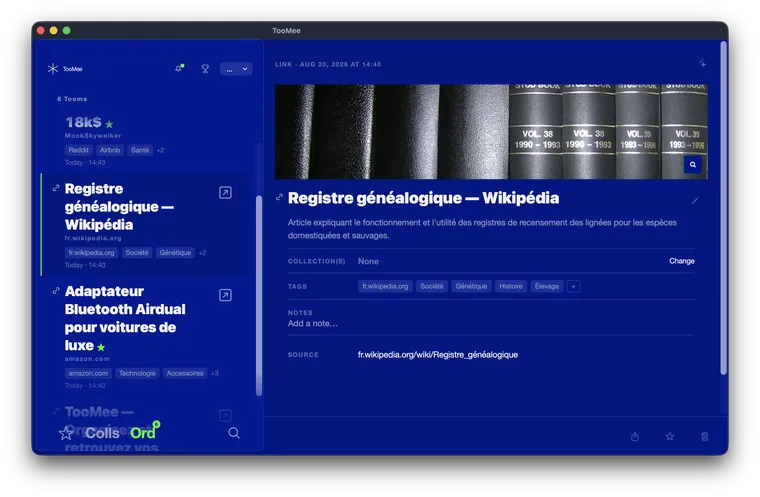Select the Accessoires tag
Screen dimensions: 760x497
pyautogui.click(x=185, y=373)
